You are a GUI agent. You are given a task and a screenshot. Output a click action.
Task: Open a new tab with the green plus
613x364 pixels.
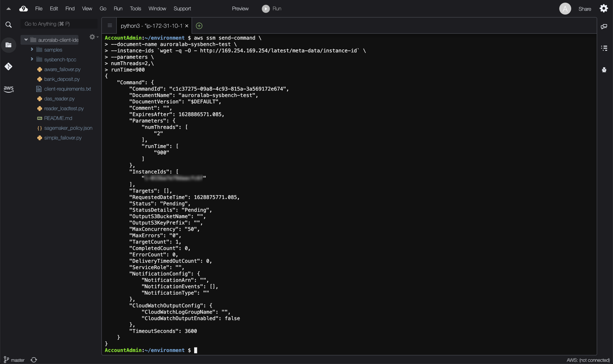coord(198,26)
